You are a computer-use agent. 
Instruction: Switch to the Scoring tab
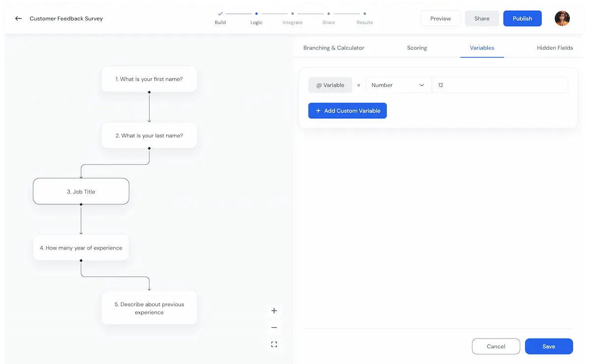tap(416, 48)
